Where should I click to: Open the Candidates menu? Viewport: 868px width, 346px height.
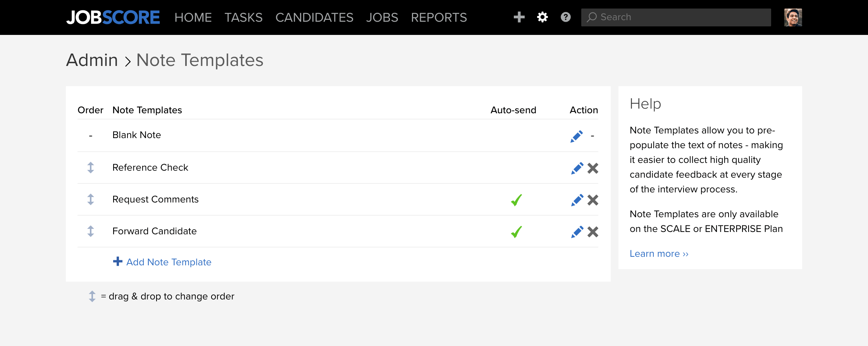tap(314, 17)
